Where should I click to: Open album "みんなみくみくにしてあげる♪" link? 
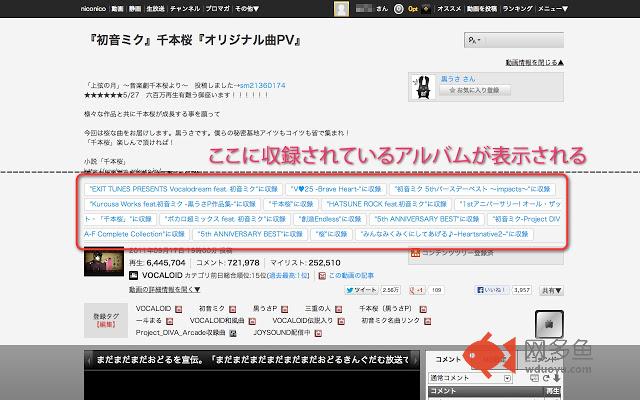point(444,234)
